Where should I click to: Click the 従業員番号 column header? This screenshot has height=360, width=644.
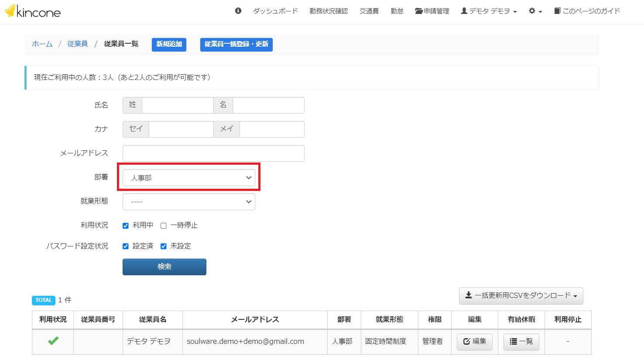pos(98,319)
